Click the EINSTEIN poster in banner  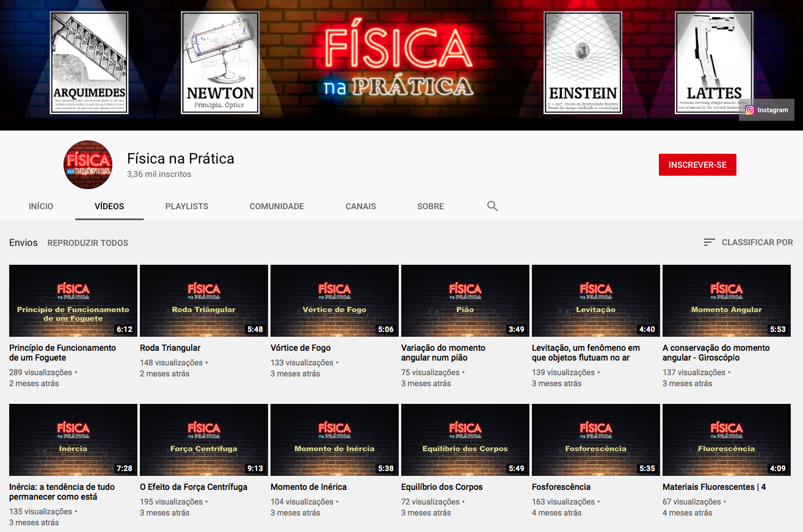coord(583,63)
